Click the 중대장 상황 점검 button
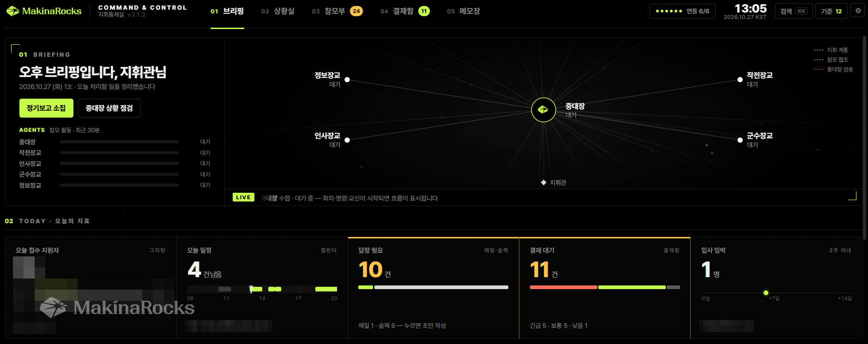The image size is (868, 344). tap(109, 108)
